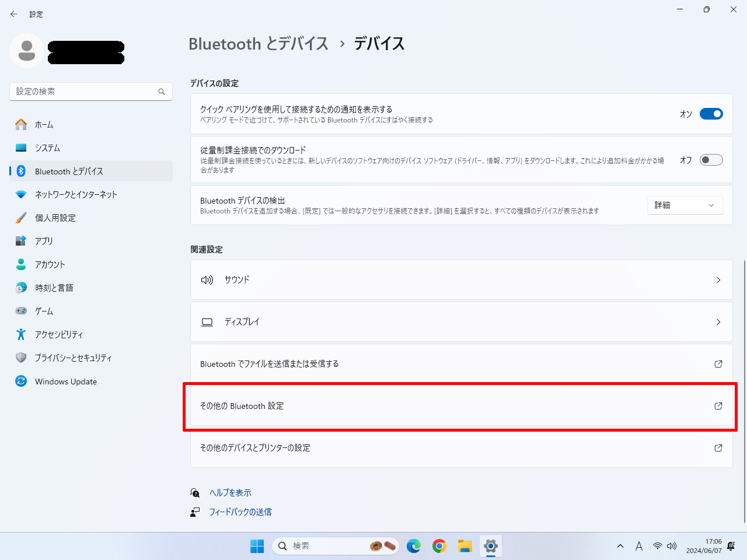Open notification bell in system tray
This screenshot has height=560, width=747.
[x=731, y=546]
